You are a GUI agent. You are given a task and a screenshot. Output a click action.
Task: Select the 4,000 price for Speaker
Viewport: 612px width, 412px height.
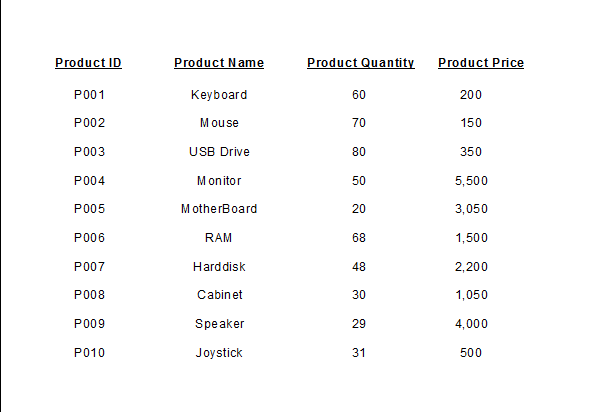(x=471, y=324)
